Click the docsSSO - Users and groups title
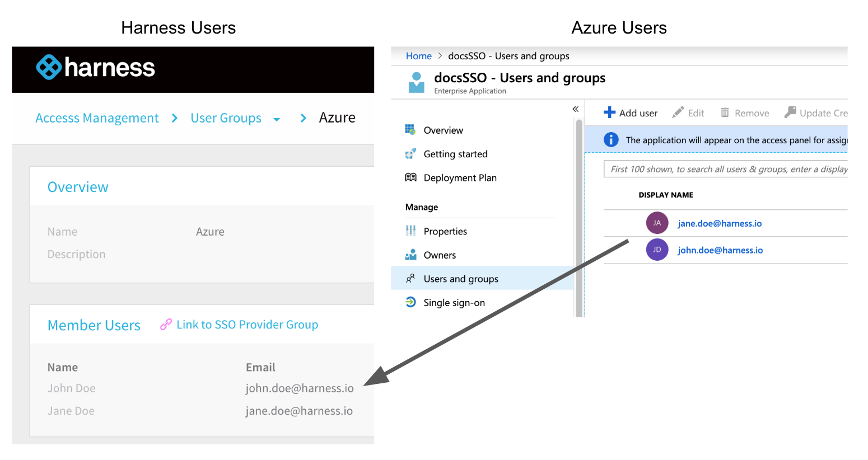 click(x=520, y=78)
